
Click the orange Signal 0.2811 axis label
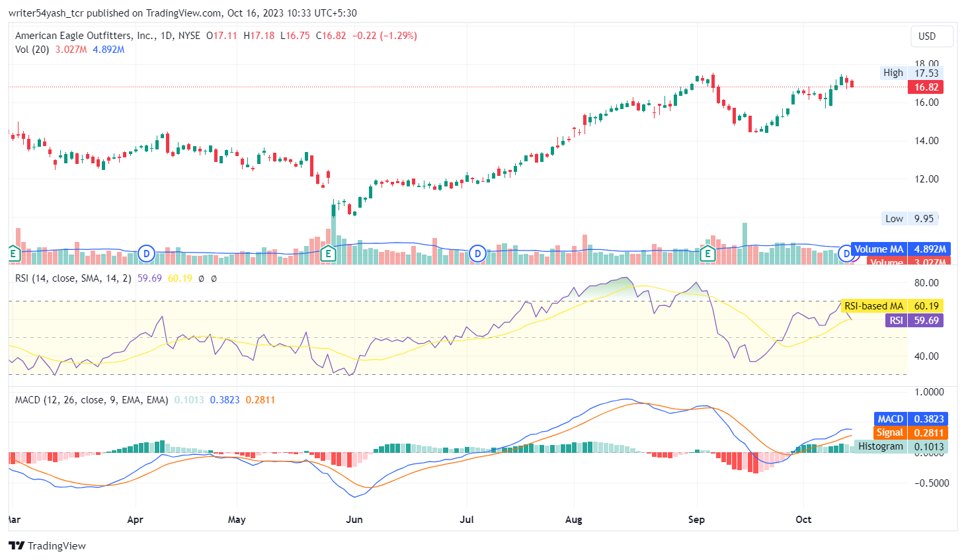click(911, 432)
